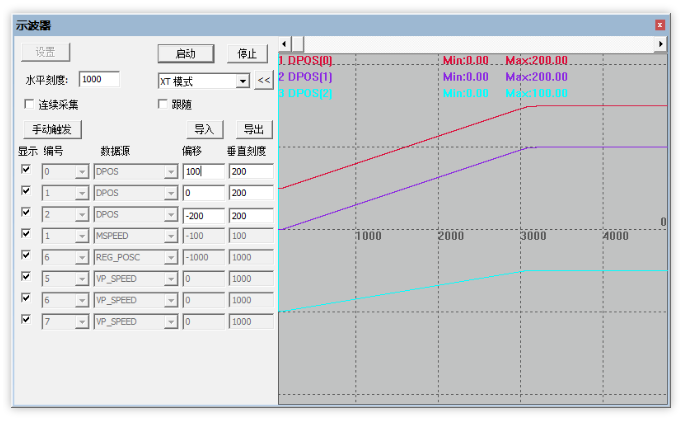Open the number dropdown in the DPOS offset 0 row
Image resolution: width=683 pixels, height=421 pixels.
81,193
